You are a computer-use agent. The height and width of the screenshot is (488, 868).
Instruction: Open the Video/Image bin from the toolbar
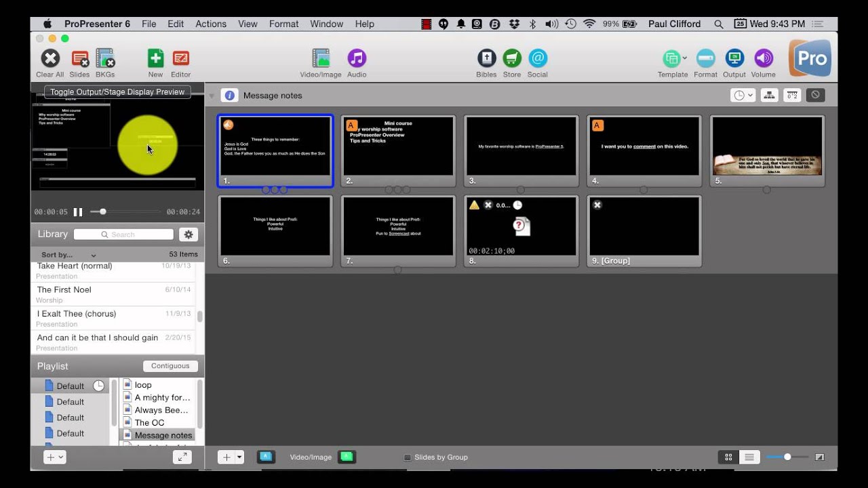321,59
